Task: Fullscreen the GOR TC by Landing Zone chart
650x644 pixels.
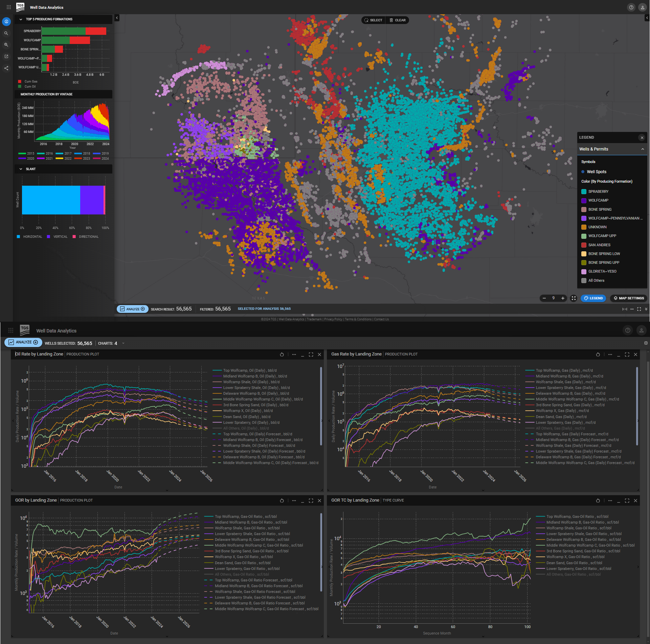Action: coord(627,501)
